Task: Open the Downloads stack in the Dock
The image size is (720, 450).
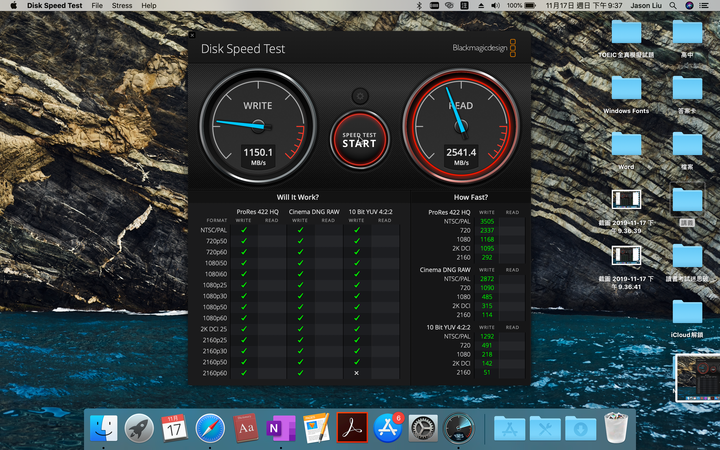Action: [580, 429]
